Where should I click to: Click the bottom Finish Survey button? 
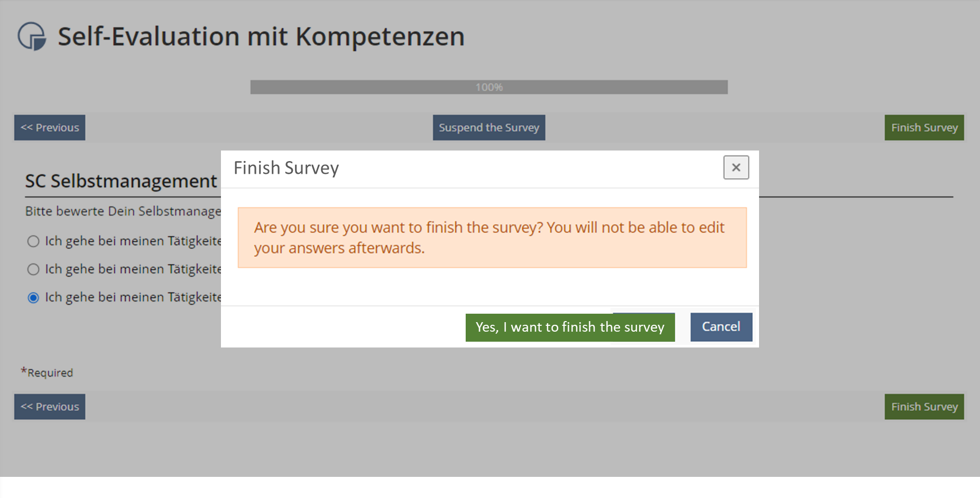[924, 407]
